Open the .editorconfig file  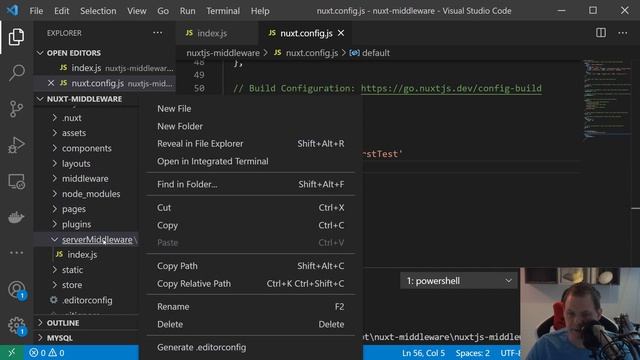coord(87,300)
